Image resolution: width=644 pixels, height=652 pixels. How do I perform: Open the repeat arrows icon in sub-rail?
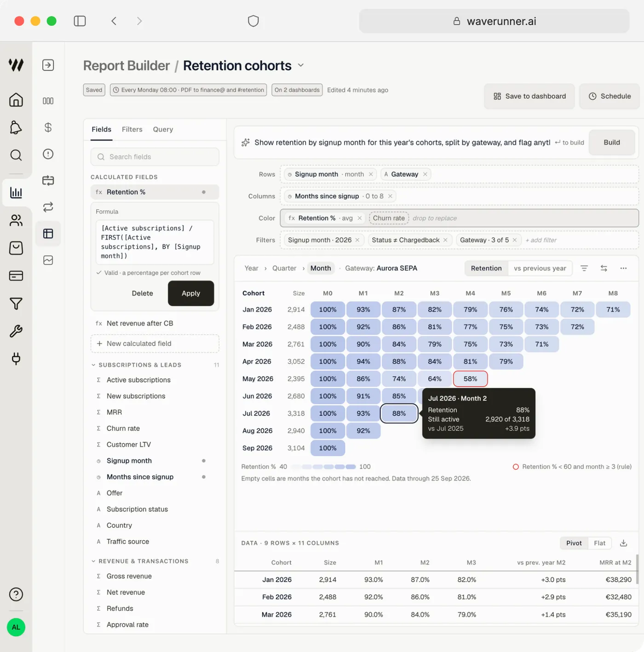point(48,207)
